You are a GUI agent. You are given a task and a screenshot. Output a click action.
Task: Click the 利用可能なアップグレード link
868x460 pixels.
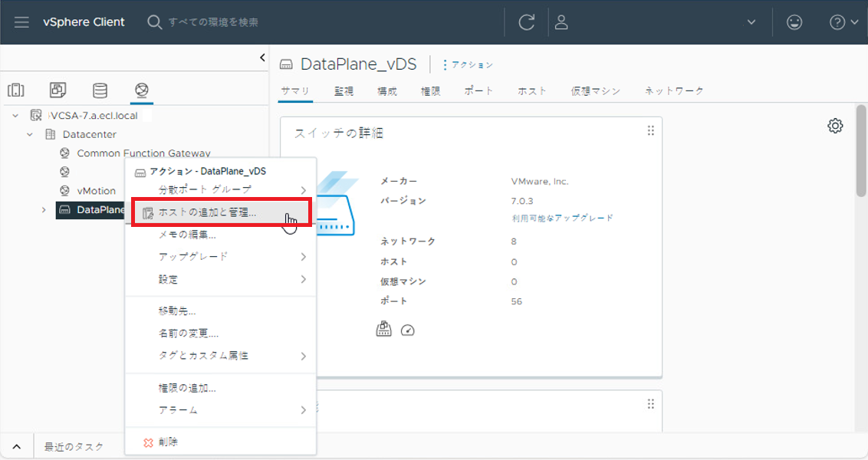(562, 218)
